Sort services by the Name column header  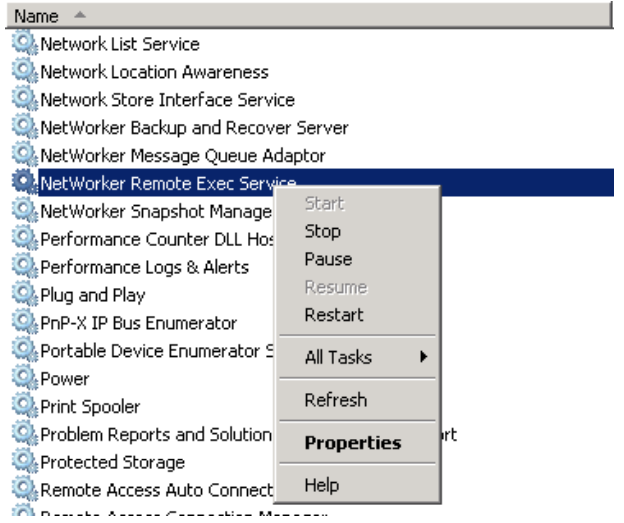[309, 16]
